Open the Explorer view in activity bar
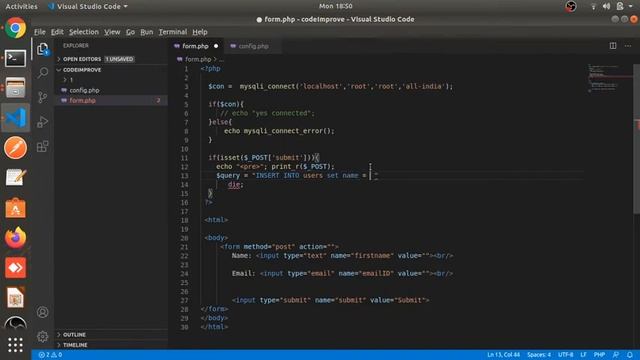 coord(42,49)
